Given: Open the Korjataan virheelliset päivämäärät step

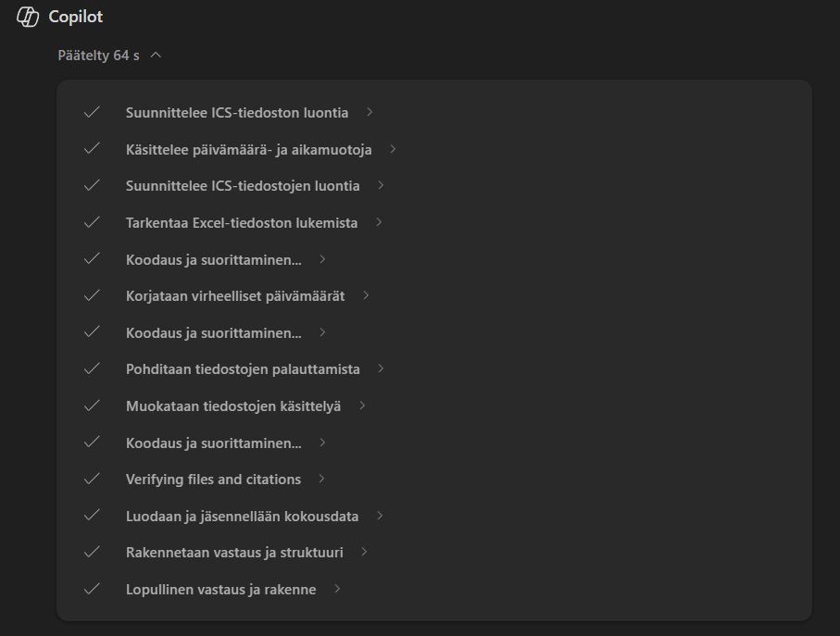Looking at the screenshot, I should pyautogui.click(x=235, y=296).
